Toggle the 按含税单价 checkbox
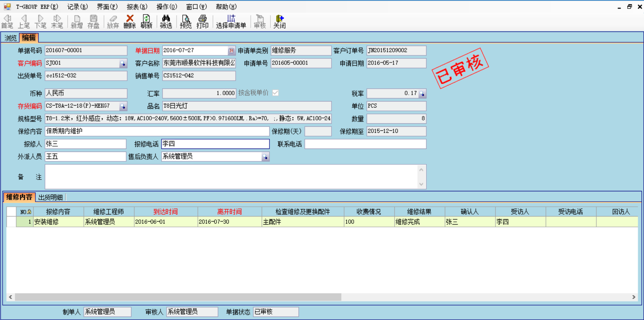Image resolution: width=644 pixels, height=320 pixels. pos(275,93)
